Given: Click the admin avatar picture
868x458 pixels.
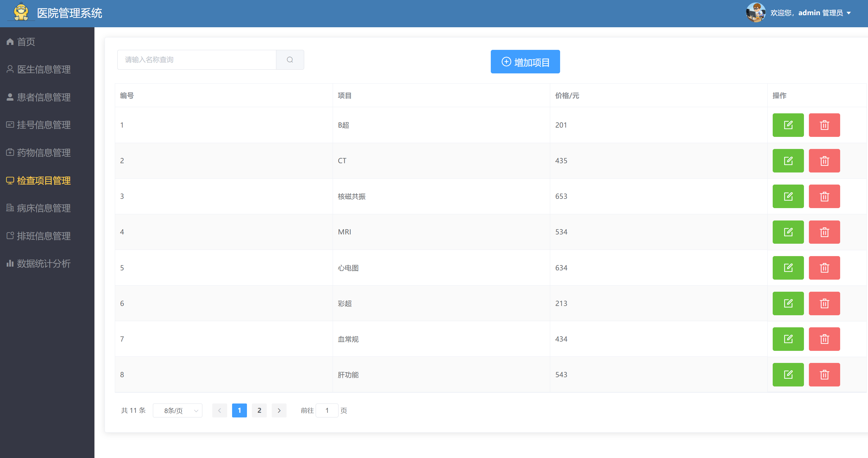Looking at the screenshot, I should point(755,12).
